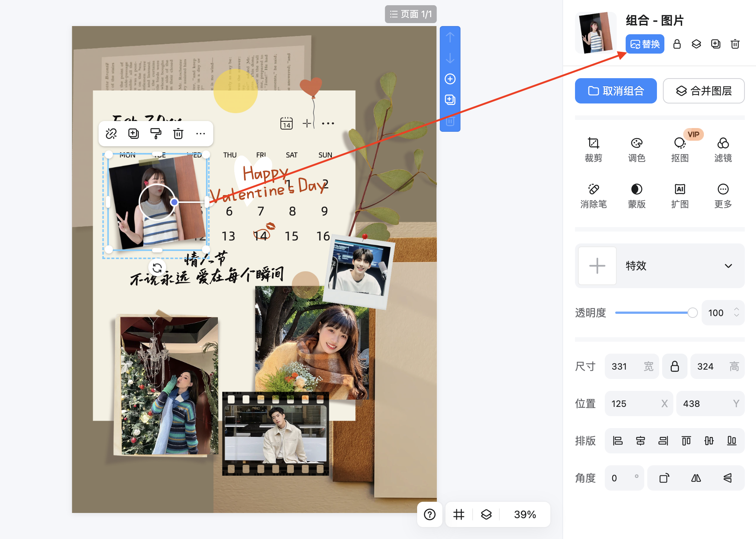756x539 pixels.
Task: Open the 页面 1/1 page list
Action: click(x=410, y=14)
